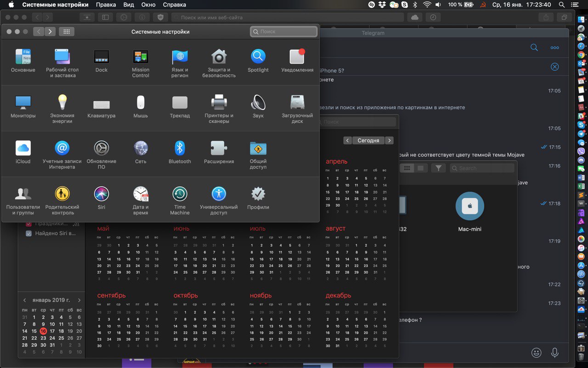Click Сегодня button in Calendar
The width and height of the screenshot is (588, 368).
pos(368,140)
